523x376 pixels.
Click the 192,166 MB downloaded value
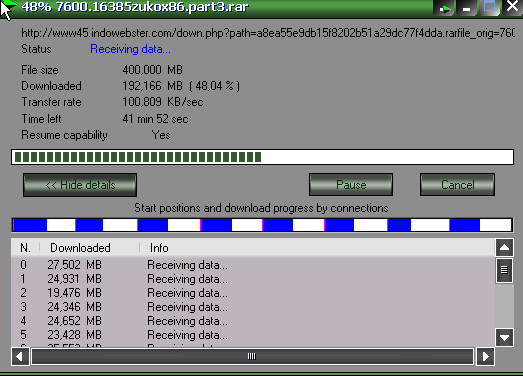(152, 86)
